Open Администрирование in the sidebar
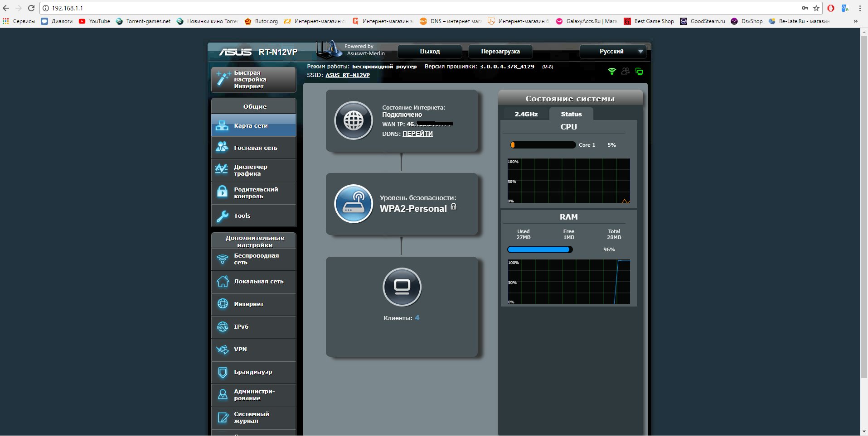The width and height of the screenshot is (868, 436). tap(254, 395)
